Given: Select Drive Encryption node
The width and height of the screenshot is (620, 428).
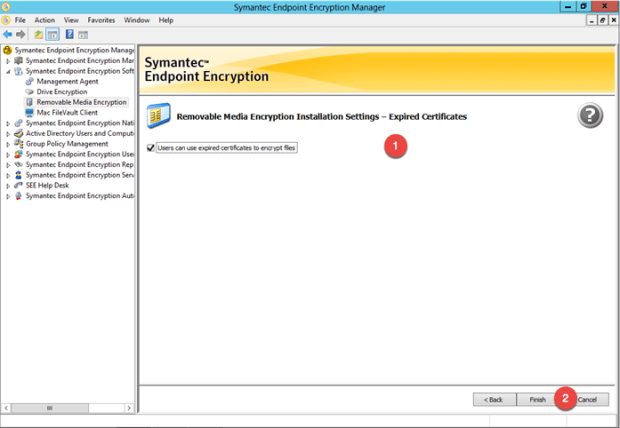Looking at the screenshot, I should pos(62,91).
